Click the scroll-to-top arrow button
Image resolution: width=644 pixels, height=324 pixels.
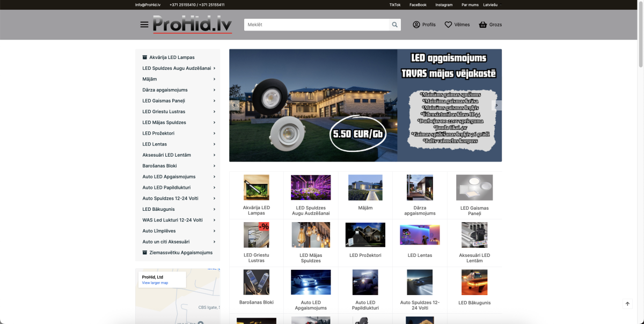pos(627,304)
